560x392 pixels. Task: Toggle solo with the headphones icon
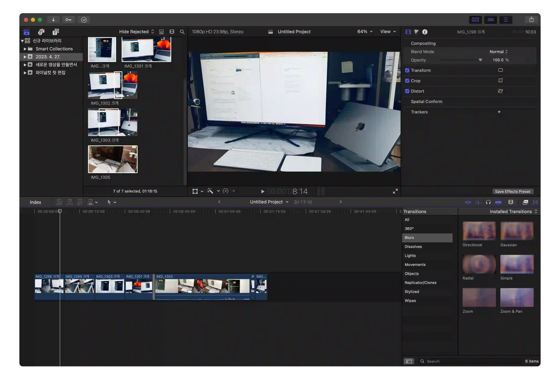point(488,202)
